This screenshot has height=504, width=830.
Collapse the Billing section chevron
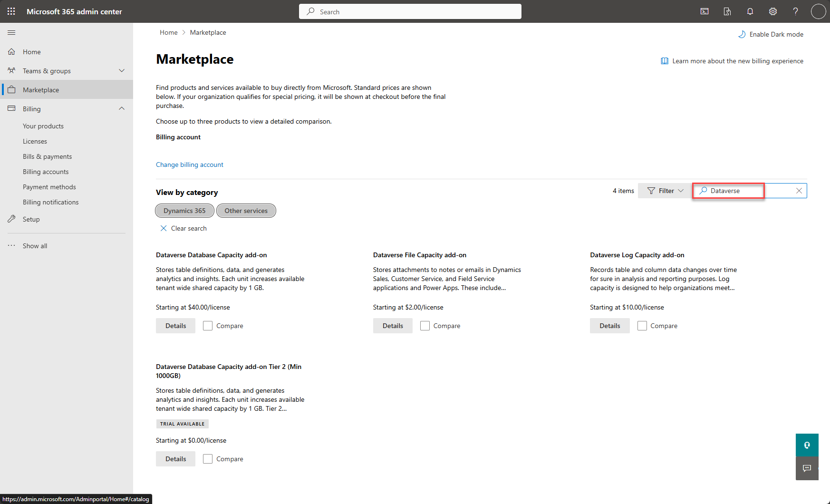pos(122,108)
